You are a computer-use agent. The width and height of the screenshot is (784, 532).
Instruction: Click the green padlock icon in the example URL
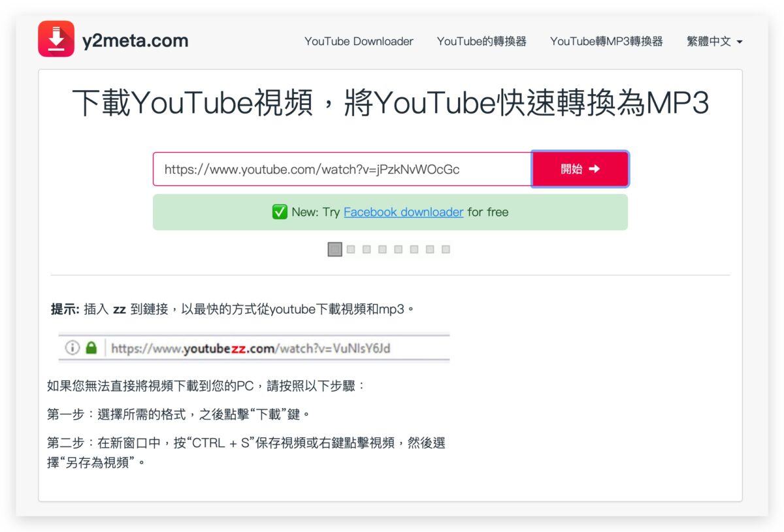91,348
